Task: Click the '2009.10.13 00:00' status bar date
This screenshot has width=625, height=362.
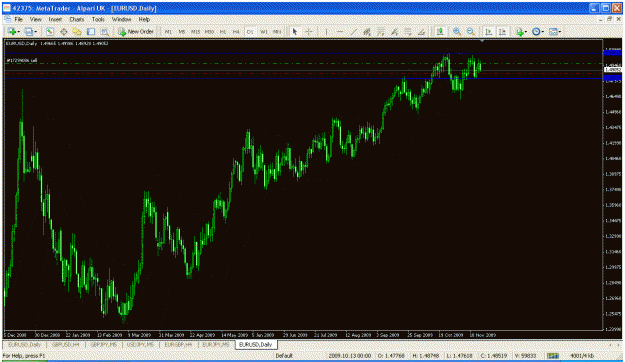Action: pyautogui.click(x=350, y=356)
